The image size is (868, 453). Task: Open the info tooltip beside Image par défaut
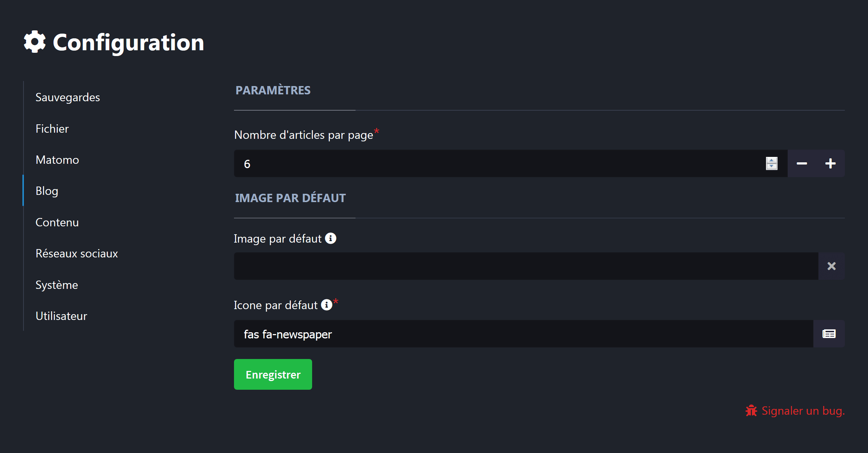[330, 238]
